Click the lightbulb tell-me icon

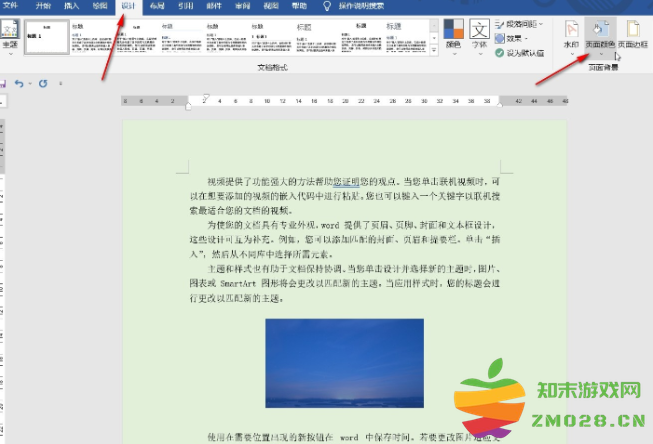click(327, 6)
